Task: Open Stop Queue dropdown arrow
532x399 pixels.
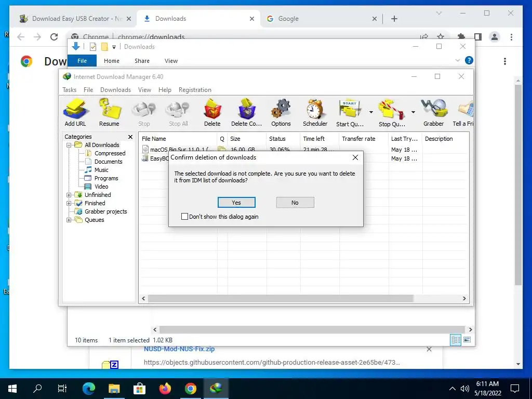Action: tap(413, 112)
